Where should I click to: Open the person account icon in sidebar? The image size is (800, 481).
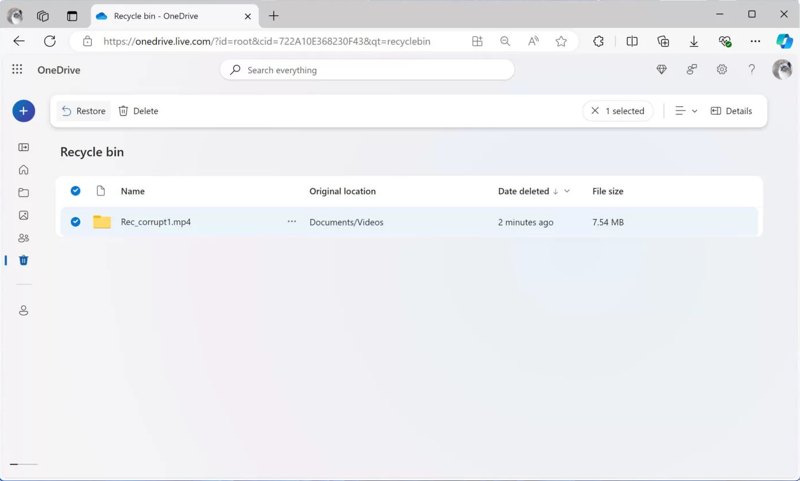23,310
